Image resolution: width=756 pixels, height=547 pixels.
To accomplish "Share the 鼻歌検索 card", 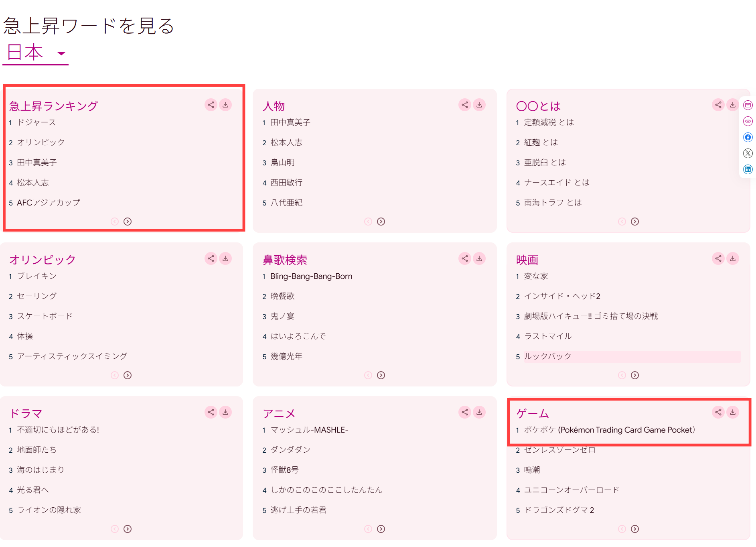I will [465, 258].
